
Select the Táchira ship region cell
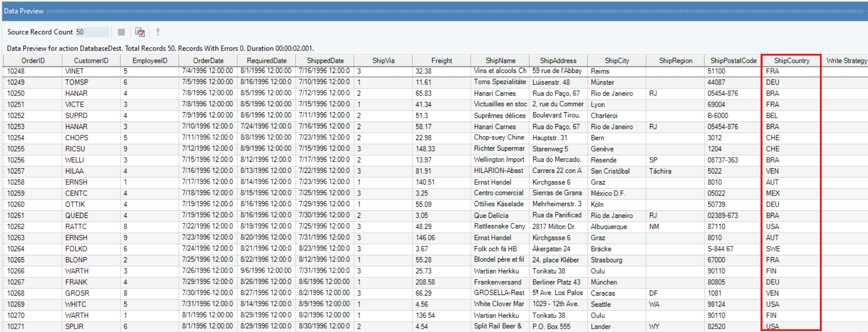point(660,171)
